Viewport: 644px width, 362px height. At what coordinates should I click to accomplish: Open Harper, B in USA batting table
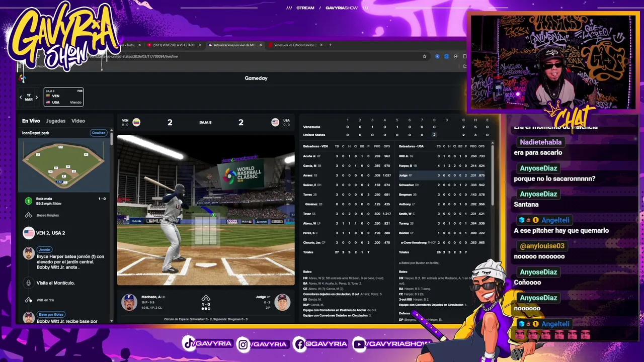click(406, 165)
